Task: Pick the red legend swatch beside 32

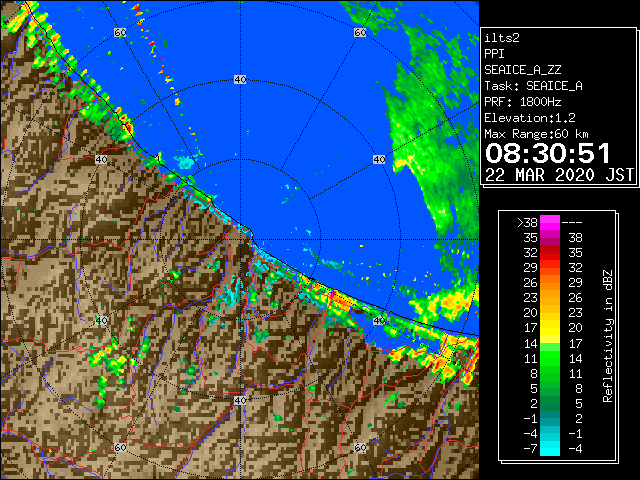Action: click(x=550, y=253)
